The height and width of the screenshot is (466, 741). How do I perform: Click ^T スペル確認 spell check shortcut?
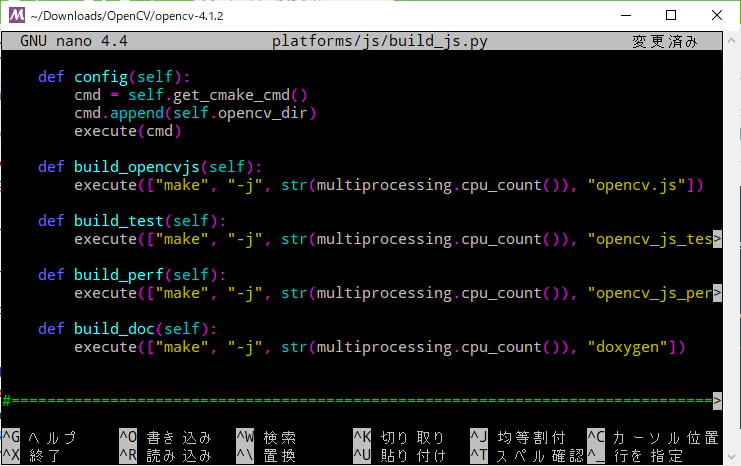tap(527, 455)
